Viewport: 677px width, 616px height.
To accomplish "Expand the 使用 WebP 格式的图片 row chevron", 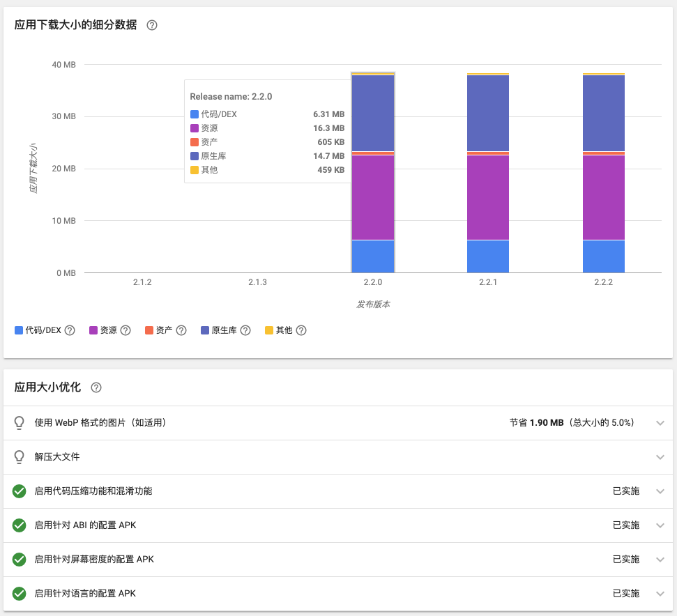I will pos(660,423).
